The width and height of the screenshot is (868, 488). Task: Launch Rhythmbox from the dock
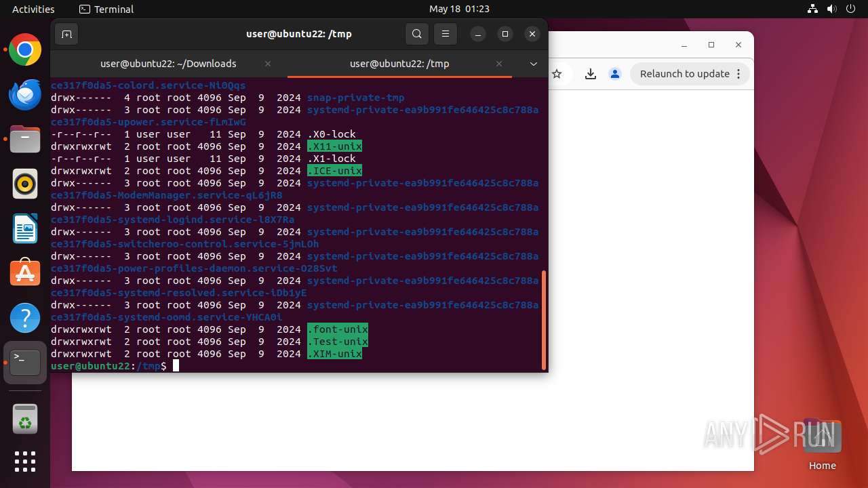coord(25,184)
